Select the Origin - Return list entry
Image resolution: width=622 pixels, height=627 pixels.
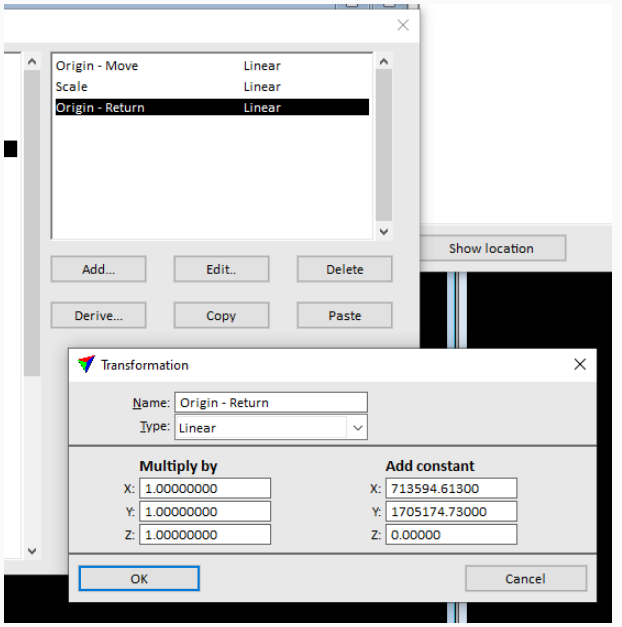[x=100, y=108]
